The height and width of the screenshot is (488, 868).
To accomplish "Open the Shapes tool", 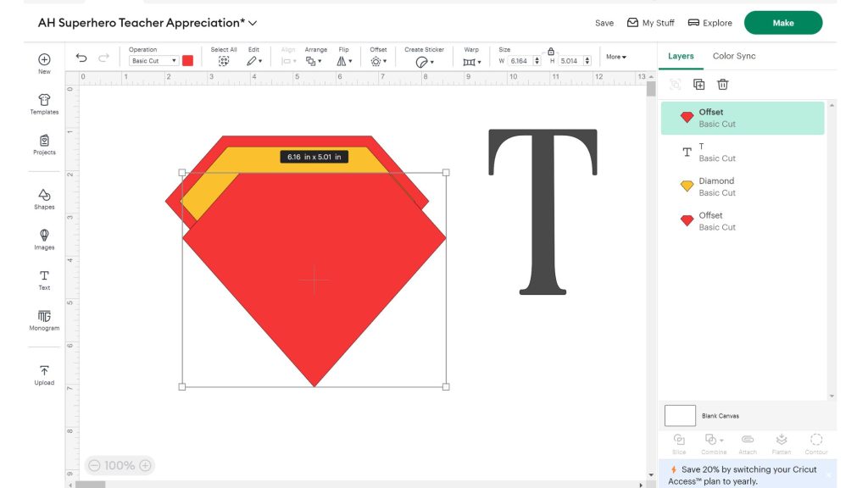I will (44, 199).
